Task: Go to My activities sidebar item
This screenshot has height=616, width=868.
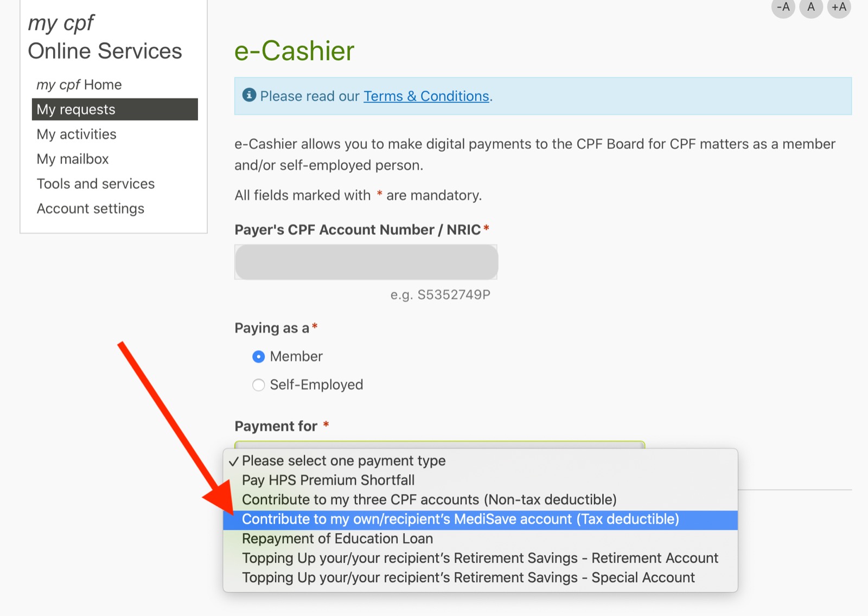Action: pyautogui.click(x=76, y=134)
